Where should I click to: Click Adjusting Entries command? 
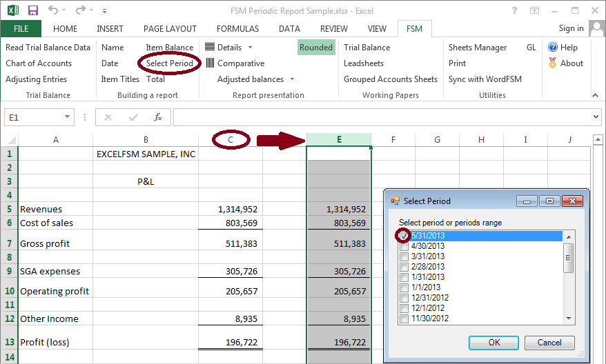36,79
